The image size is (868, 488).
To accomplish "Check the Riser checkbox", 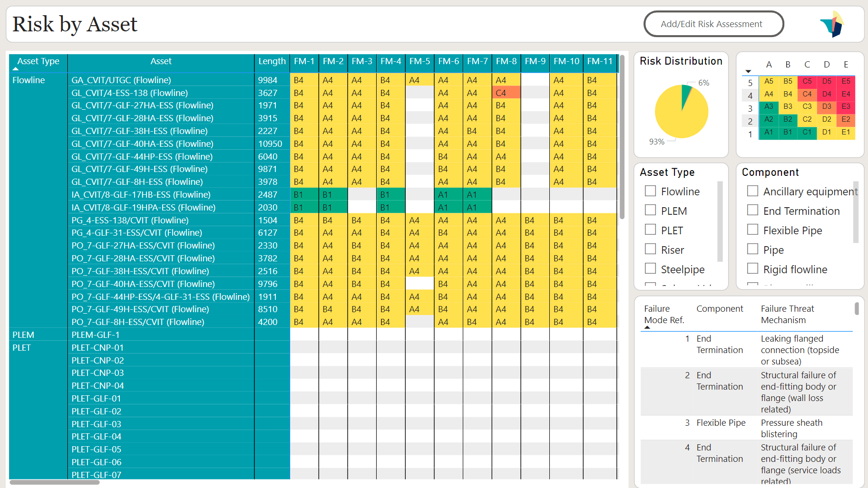I will click(x=650, y=249).
